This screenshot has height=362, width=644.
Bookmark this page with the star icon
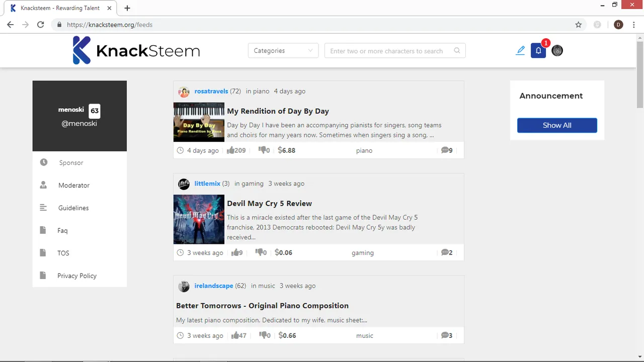pos(579,25)
